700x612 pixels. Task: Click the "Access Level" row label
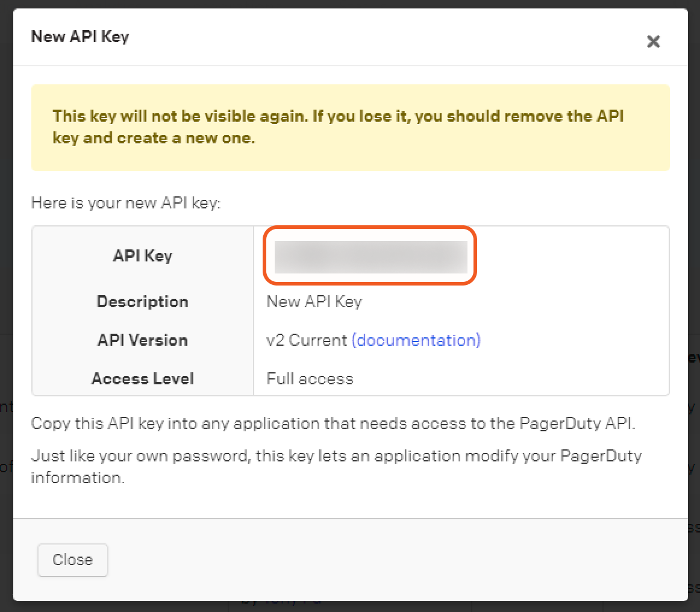[x=143, y=379]
